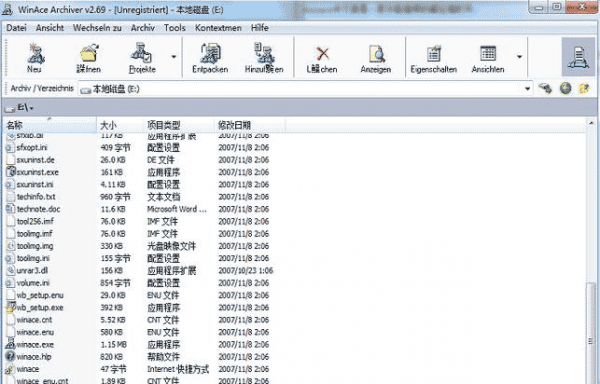Click the 854 字节 size cell

tap(116, 283)
